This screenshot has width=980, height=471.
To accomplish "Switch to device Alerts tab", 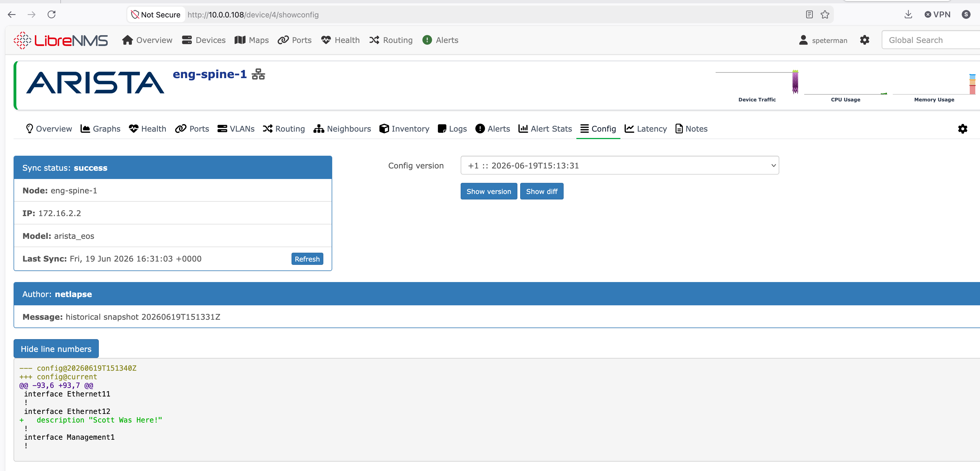I will point(493,129).
